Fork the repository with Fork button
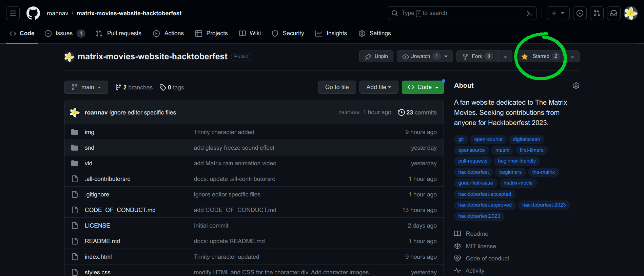The image size is (644, 276). 477,56
